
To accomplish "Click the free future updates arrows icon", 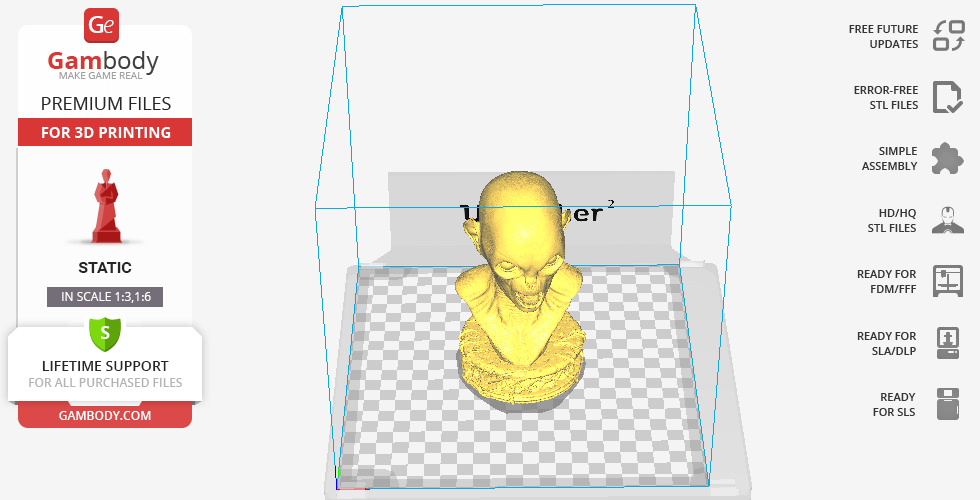I will 947,36.
